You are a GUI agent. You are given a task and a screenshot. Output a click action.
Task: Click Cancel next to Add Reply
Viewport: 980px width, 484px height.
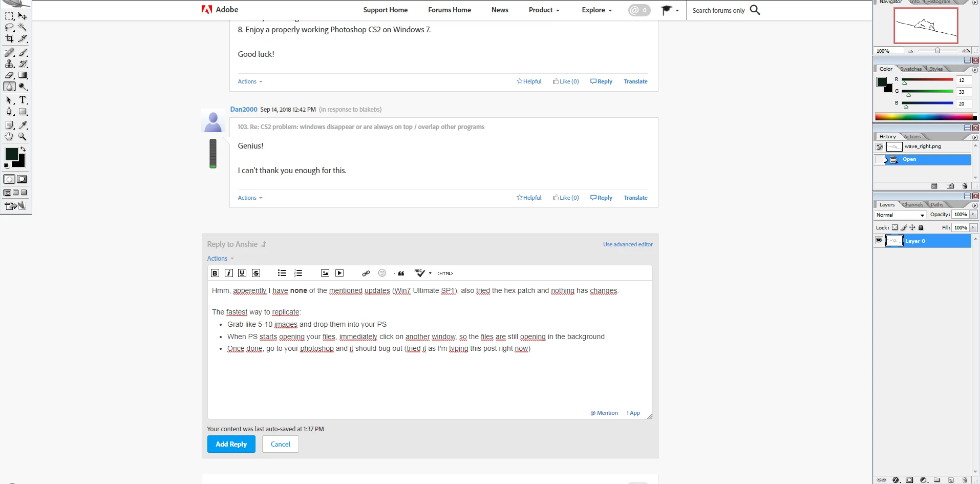click(x=281, y=444)
